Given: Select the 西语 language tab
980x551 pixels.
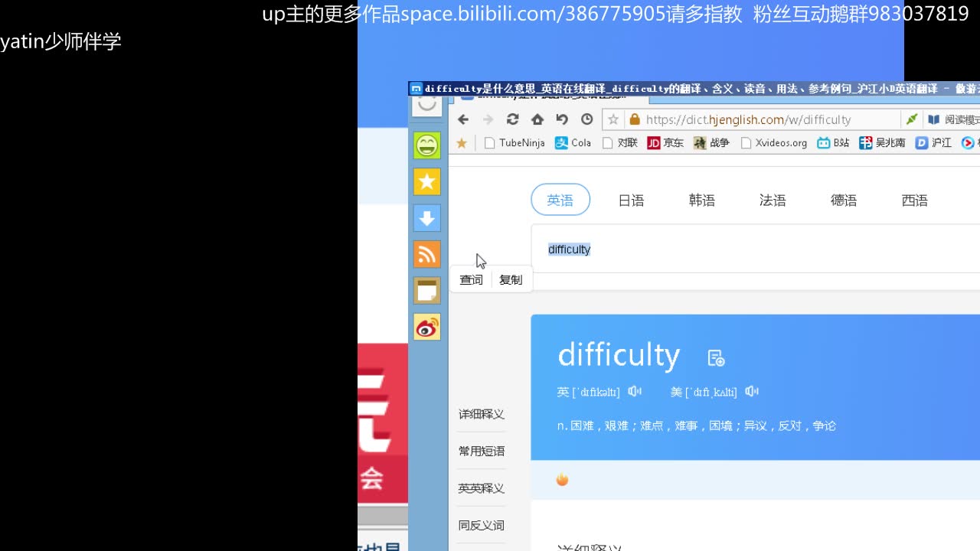Looking at the screenshot, I should pyautogui.click(x=915, y=201).
